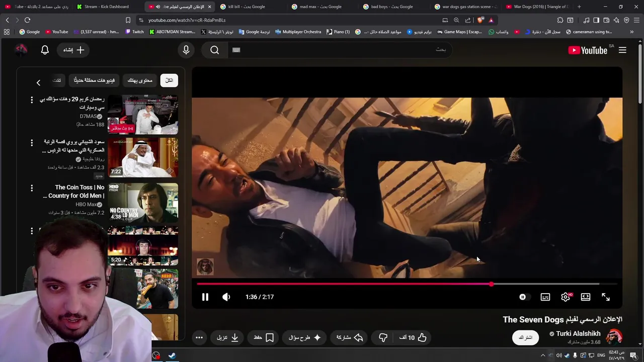Pause the video playback
Image resolution: width=644 pixels, height=362 pixels.
205,297
